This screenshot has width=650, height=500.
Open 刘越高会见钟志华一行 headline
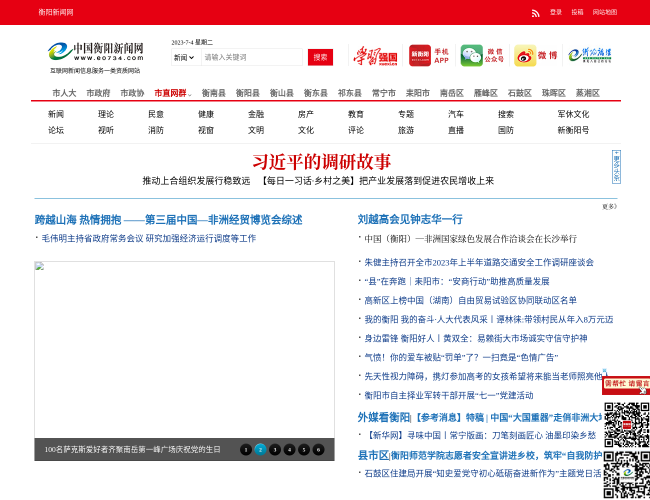pyautogui.click(x=410, y=219)
